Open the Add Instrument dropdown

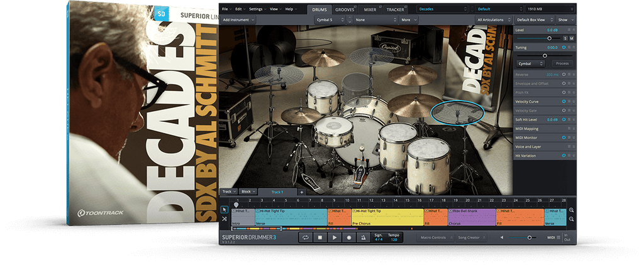[x=238, y=19]
